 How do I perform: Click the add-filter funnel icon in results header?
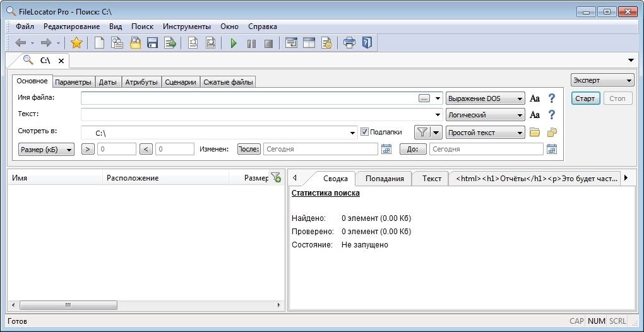[x=276, y=177]
